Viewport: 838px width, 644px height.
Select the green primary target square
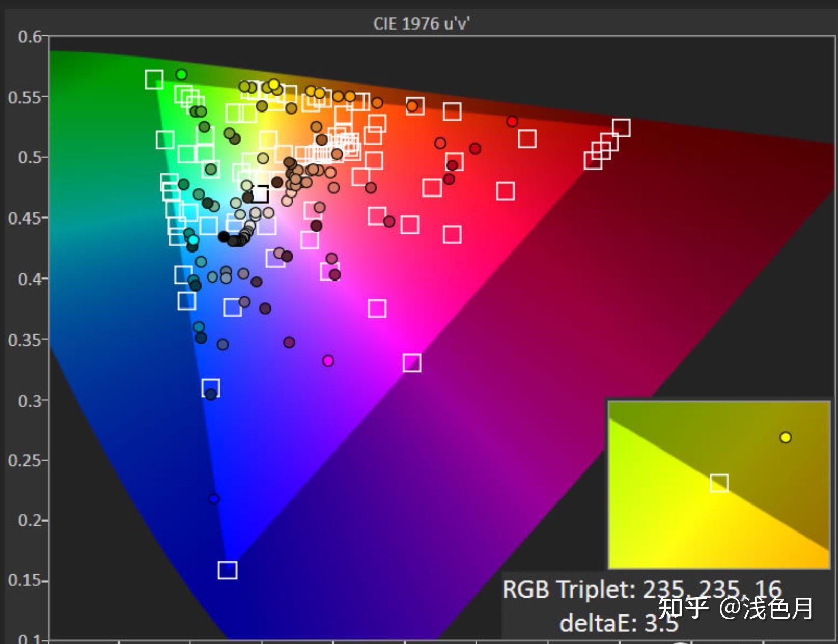click(x=154, y=79)
